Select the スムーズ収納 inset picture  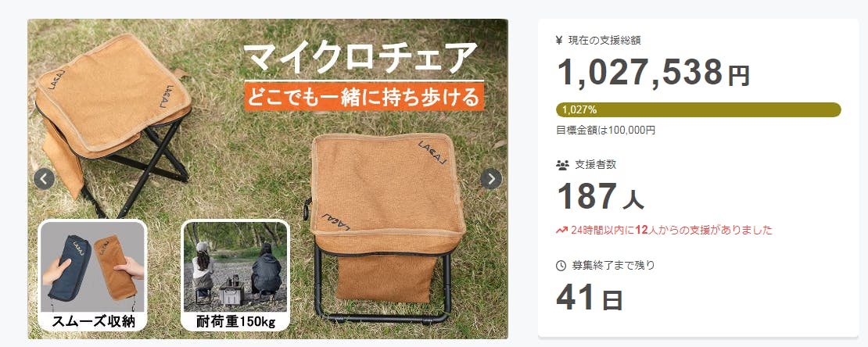[93, 275]
